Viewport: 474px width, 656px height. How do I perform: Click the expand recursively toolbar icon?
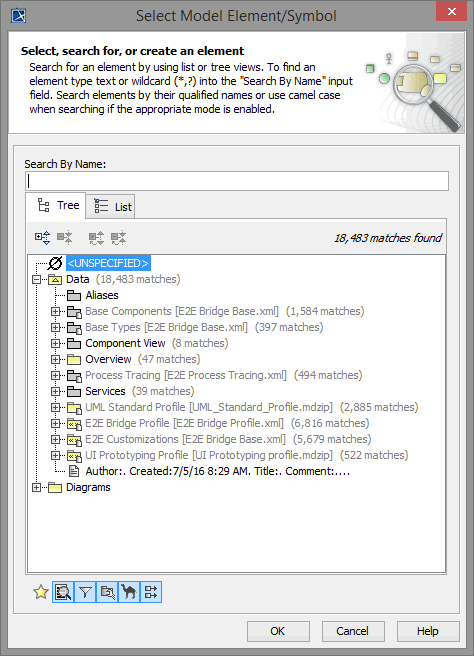point(96,238)
